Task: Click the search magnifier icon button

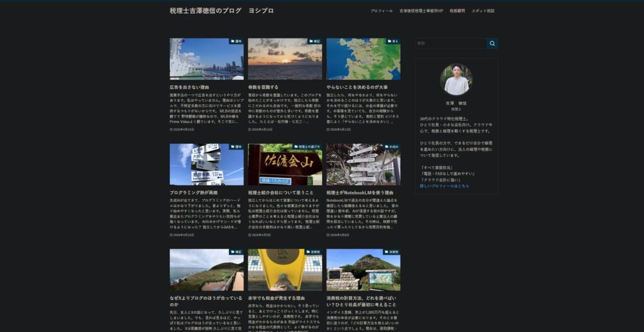Action: [492, 43]
